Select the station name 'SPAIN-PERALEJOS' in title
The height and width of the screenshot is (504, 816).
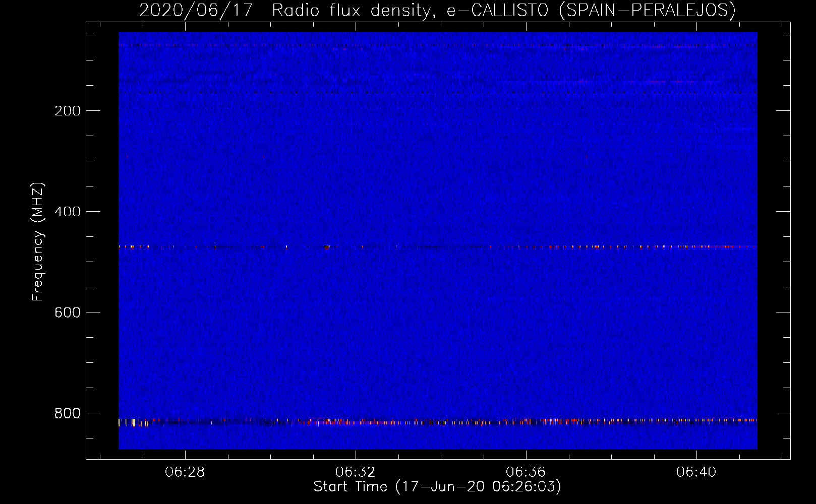(647, 11)
